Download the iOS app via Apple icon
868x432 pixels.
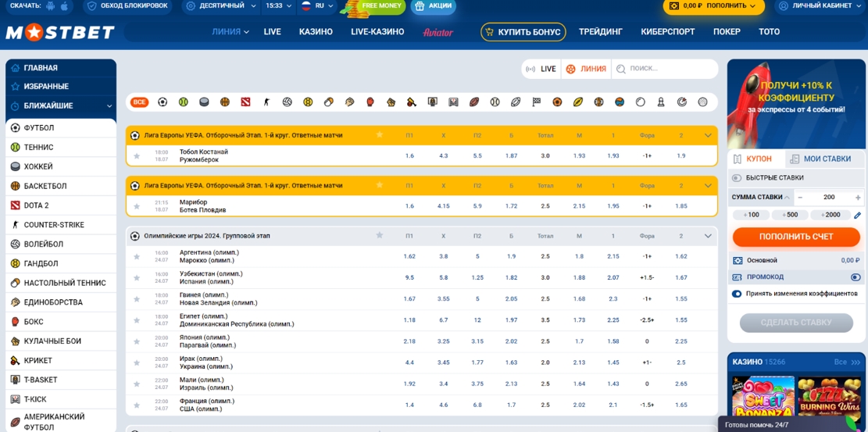[x=64, y=6]
